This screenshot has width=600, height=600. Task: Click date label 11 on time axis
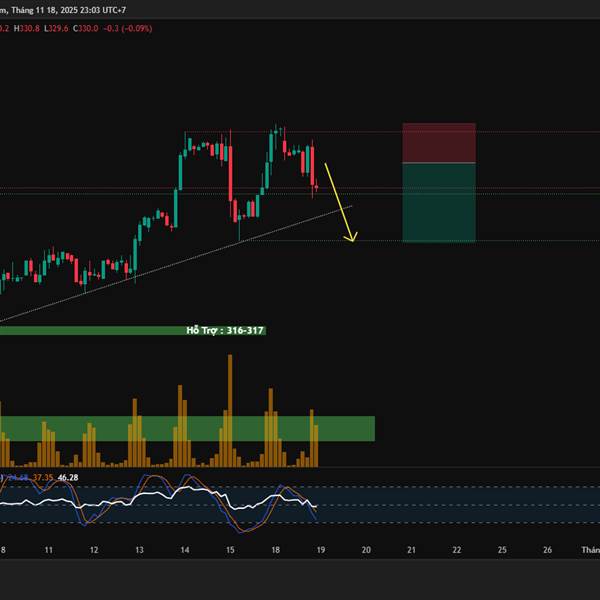click(x=49, y=550)
